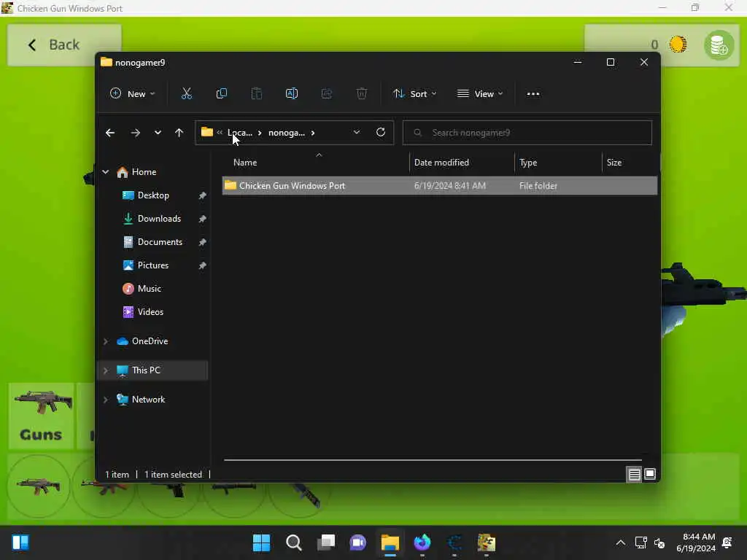Open the See more three-dots menu

pyautogui.click(x=533, y=94)
